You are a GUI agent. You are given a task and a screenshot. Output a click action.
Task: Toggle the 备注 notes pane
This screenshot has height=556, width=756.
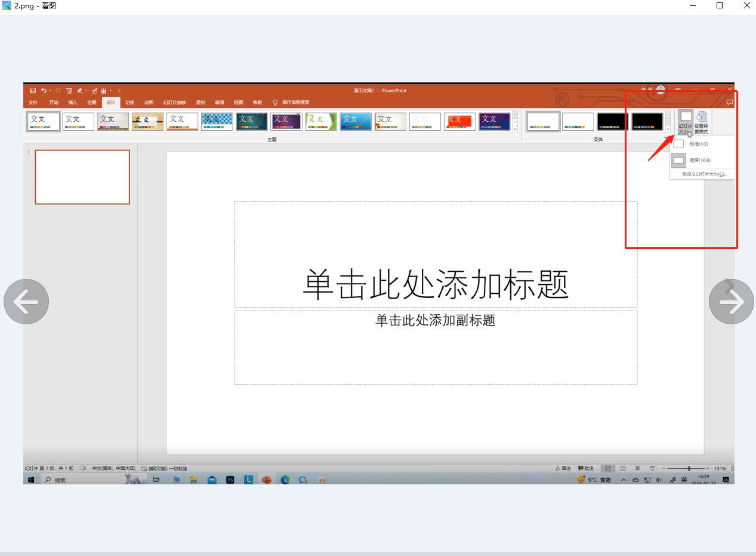pyautogui.click(x=563, y=469)
